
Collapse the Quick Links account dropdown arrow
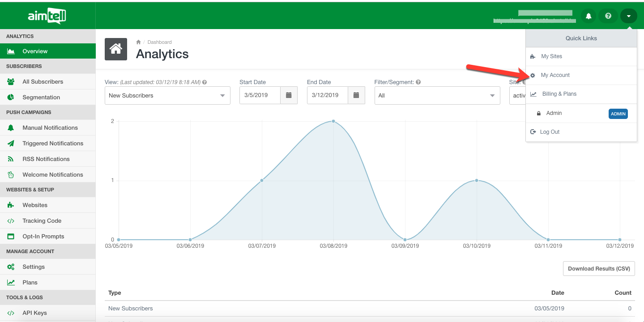click(628, 16)
